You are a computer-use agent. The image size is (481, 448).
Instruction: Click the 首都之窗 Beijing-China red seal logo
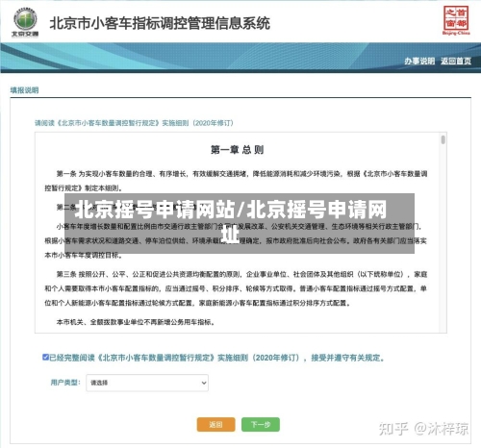click(456, 20)
